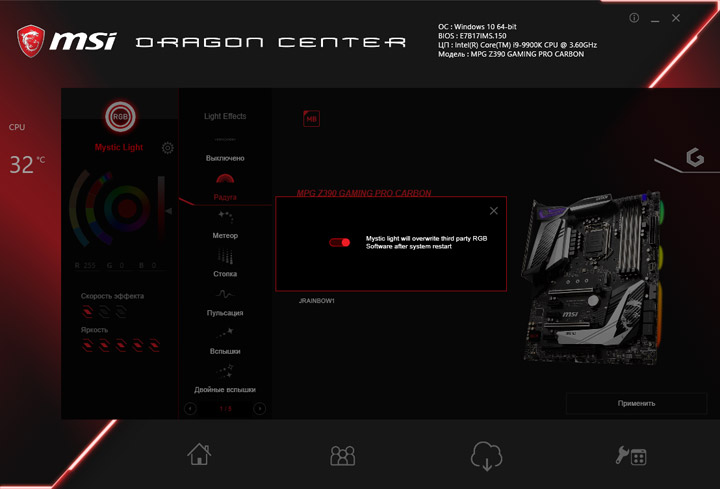Select the flash icon above Вспышки
This screenshot has width=720, height=489.
[x=225, y=333]
